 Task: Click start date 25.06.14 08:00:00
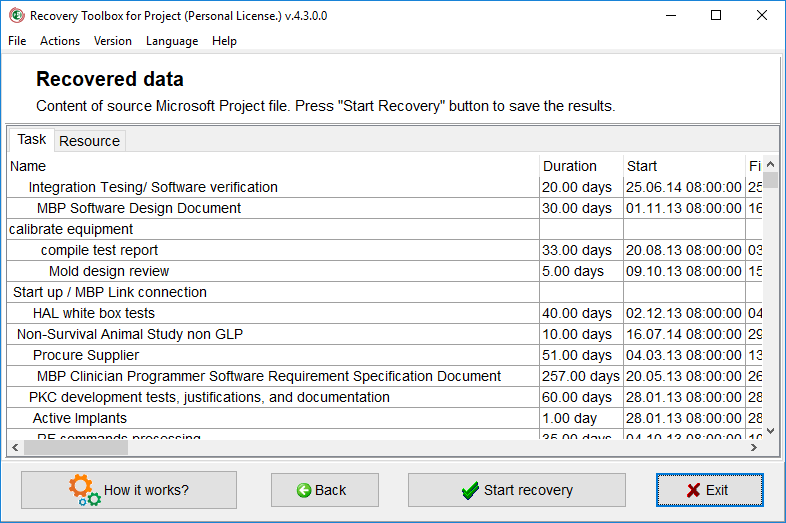tap(684, 187)
